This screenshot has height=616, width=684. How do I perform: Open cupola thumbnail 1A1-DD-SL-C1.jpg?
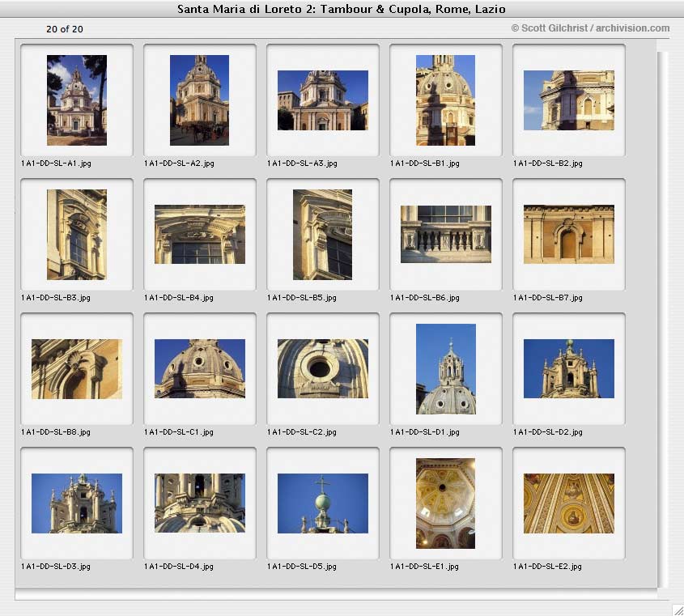200,368
